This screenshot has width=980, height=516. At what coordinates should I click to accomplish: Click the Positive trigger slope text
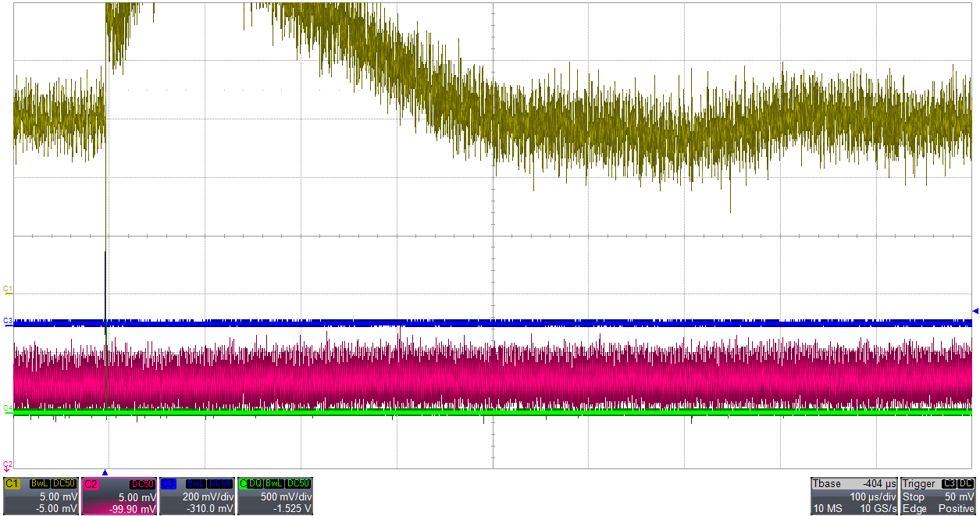click(x=957, y=508)
